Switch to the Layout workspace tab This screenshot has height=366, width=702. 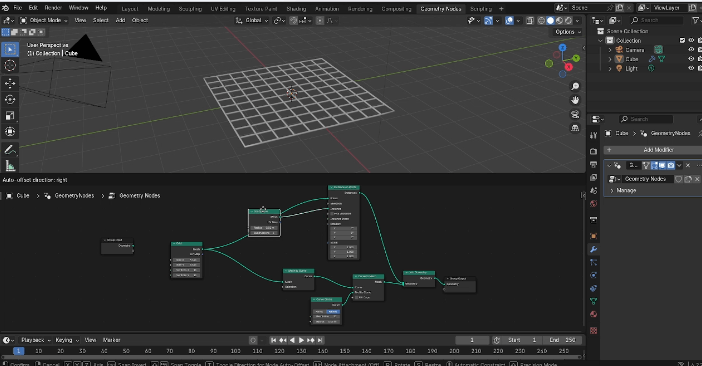tap(130, 9)
